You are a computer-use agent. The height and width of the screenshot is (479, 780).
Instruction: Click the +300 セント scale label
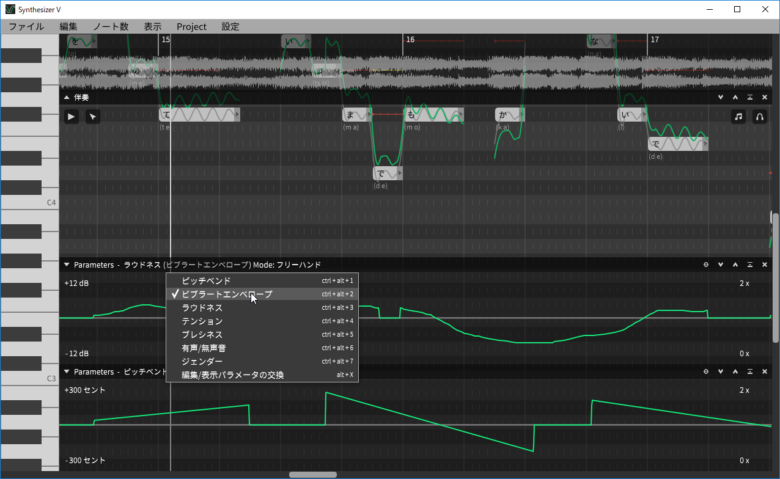coord(85,390)
